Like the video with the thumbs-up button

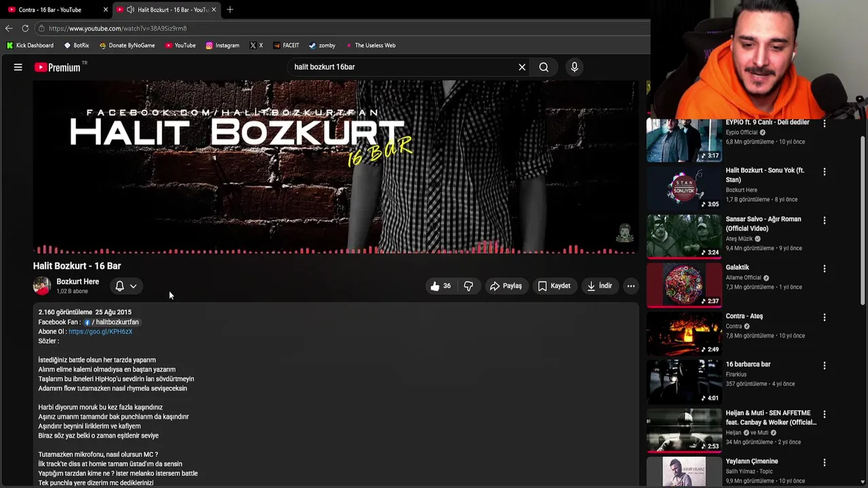click(x=441, y=286)
